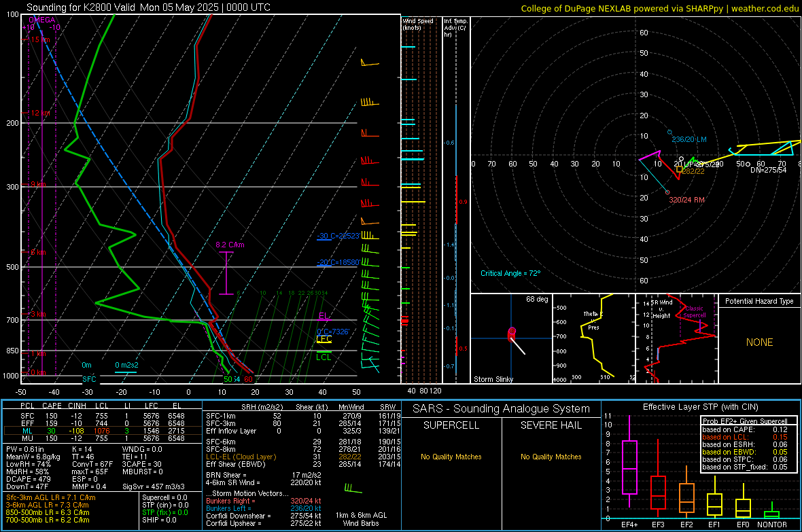Click the 8.2 C/km lapse rate label
The height and width of the screenshot is (532, 802).
click(230, 245)
